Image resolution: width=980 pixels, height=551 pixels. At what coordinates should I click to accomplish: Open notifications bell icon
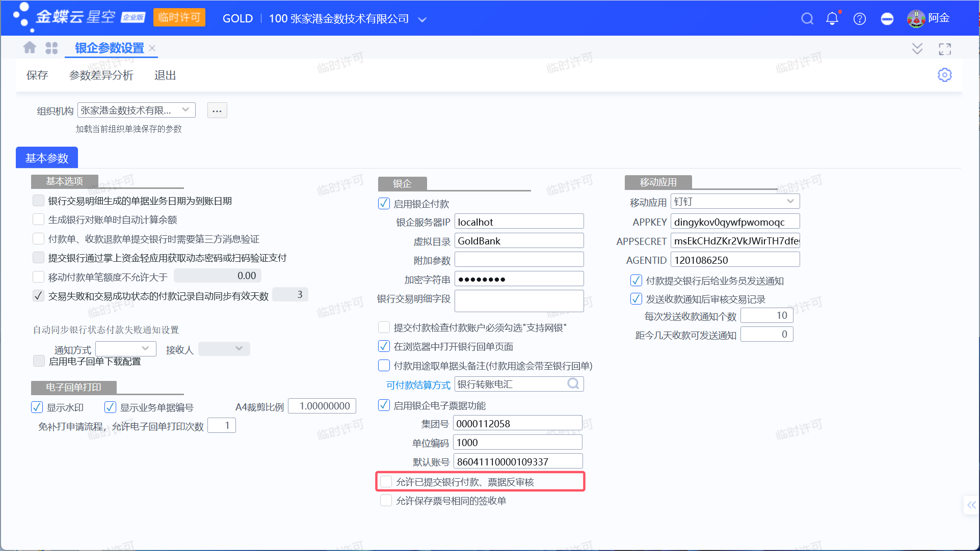click(832, 19)
